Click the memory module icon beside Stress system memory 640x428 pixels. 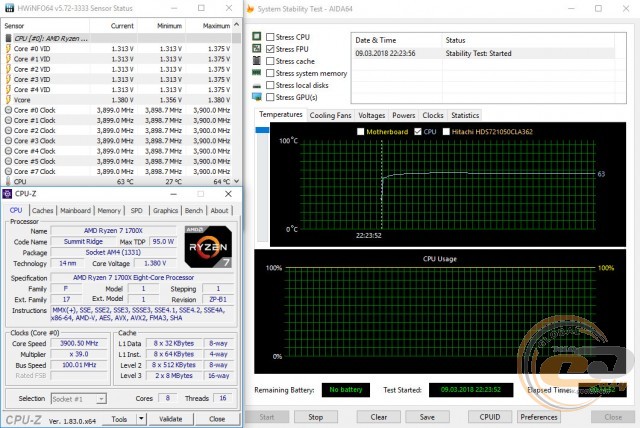point(257,73)
